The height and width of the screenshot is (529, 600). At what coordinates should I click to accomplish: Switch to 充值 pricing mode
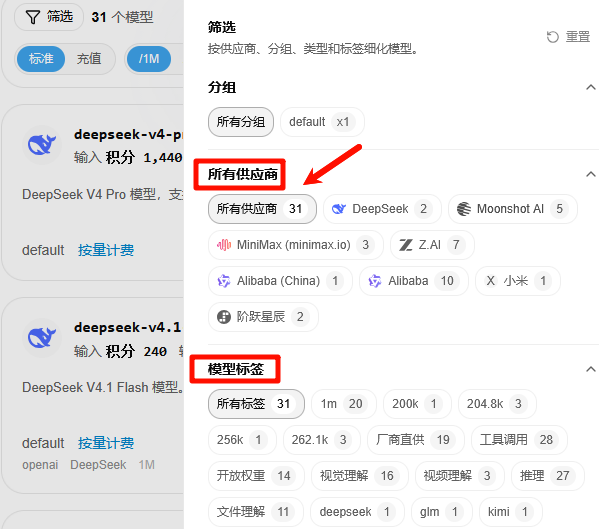(89, 59)
